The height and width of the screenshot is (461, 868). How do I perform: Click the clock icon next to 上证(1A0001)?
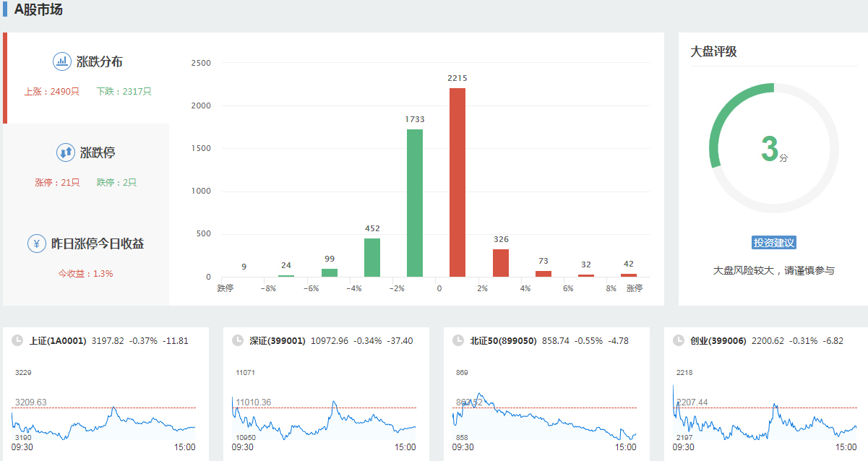click(x=17, y=340)
